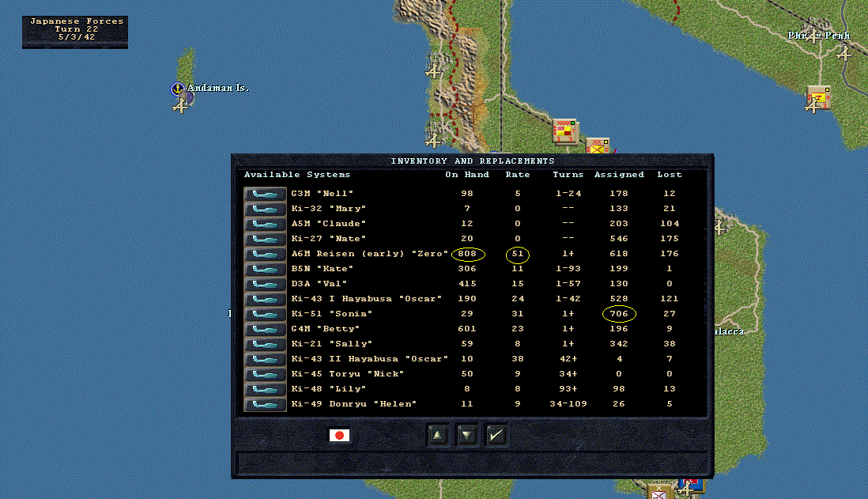Click the empty message bar below the buttons

coord(472,463)
